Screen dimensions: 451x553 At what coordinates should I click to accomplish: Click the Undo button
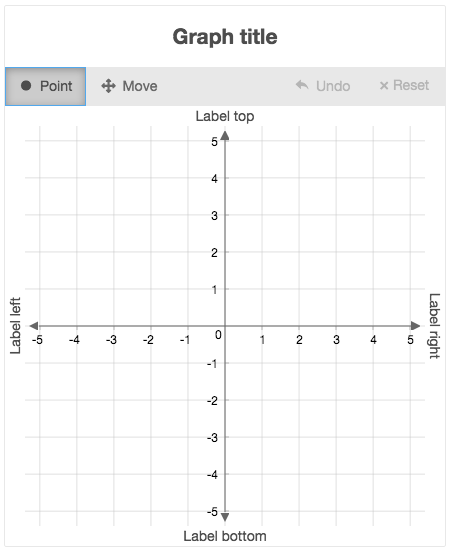click(323, 86)
